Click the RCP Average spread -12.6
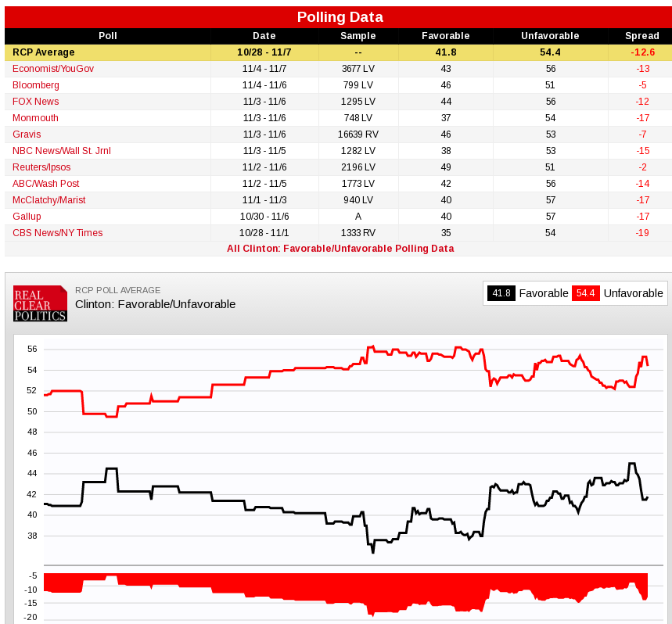Screen dimensions: 672x624 coord(642,52)
